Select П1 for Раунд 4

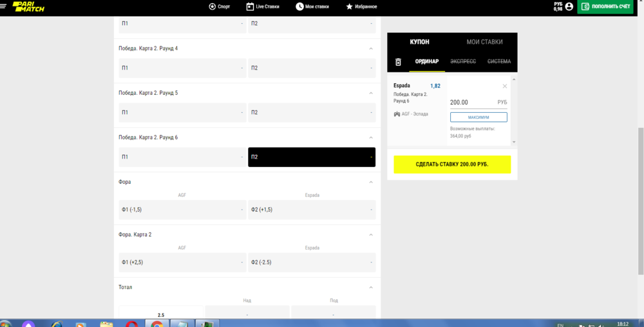coord(182,68)
